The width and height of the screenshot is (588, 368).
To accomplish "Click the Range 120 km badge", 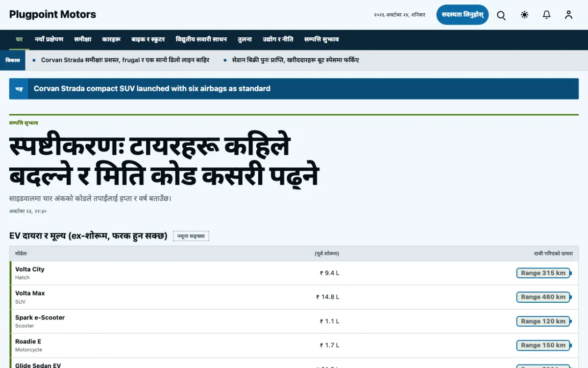I will [543, 321].
